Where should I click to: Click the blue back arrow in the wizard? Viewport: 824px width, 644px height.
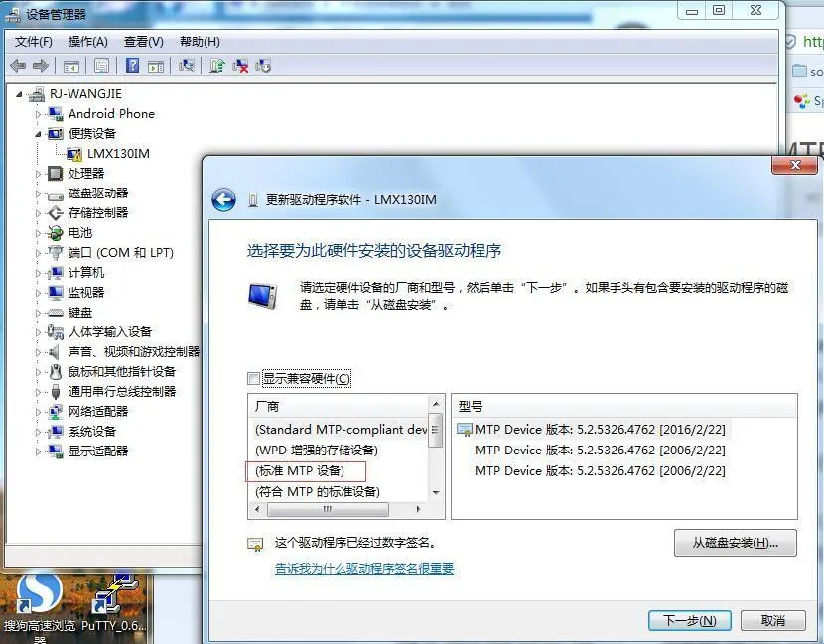pos(224,197)
